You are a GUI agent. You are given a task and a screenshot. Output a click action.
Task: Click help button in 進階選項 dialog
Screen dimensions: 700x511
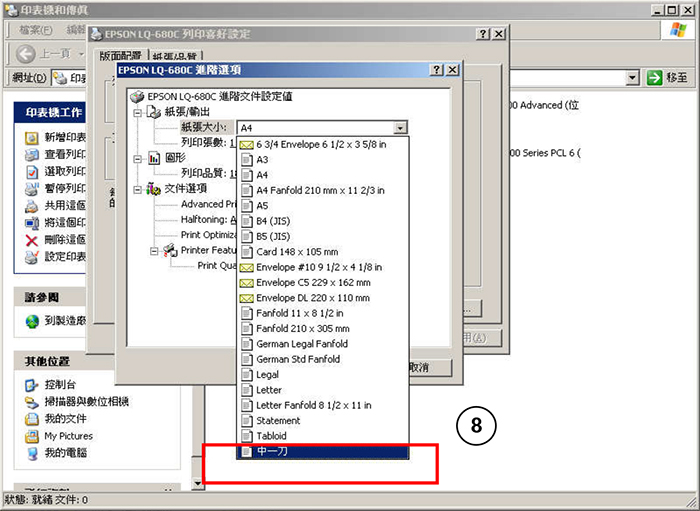tap(436, 70)
